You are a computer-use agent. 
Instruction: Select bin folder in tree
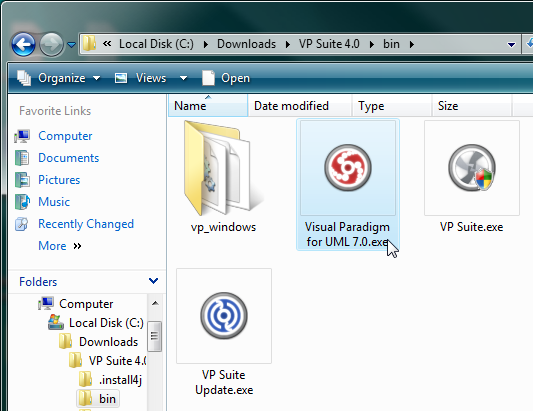pos(107,399)
